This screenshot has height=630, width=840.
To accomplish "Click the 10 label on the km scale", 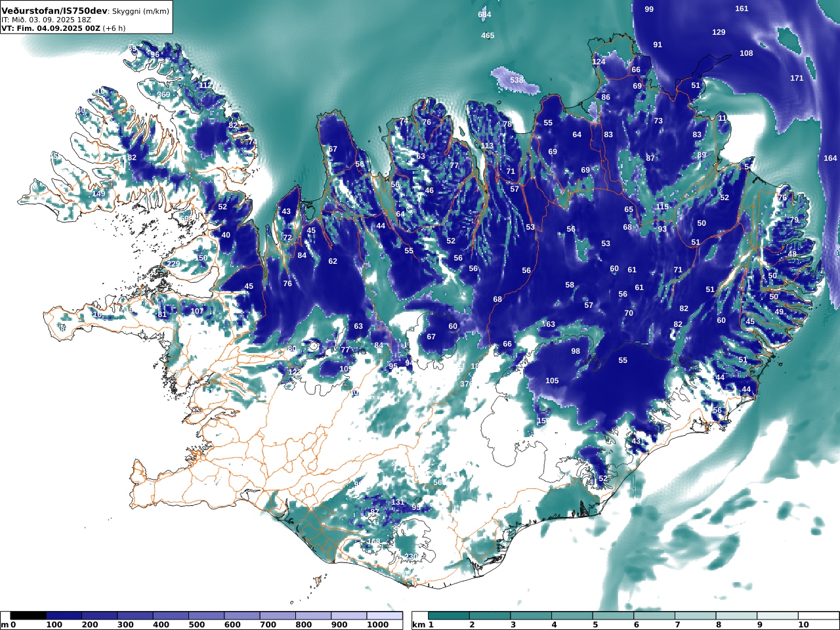I will click(x=803, y=625).
